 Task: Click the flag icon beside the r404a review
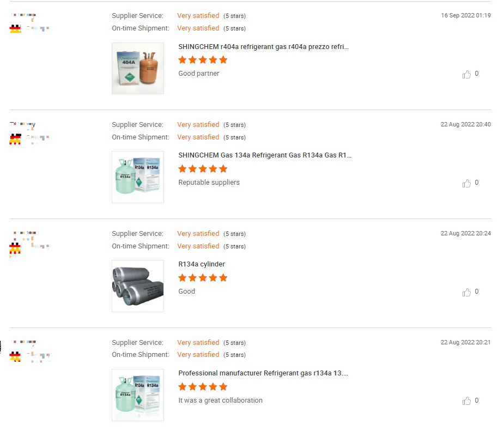click(x=15, y=28)
